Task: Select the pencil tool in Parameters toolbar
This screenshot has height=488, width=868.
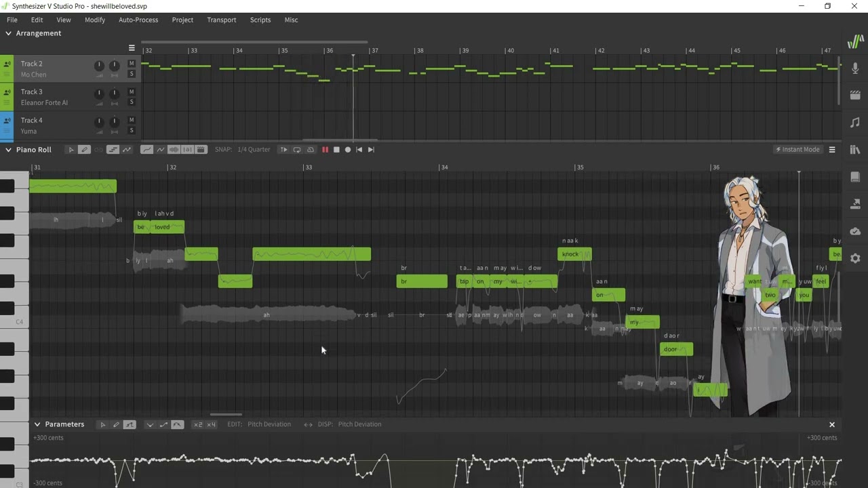Action: [116, 424]
